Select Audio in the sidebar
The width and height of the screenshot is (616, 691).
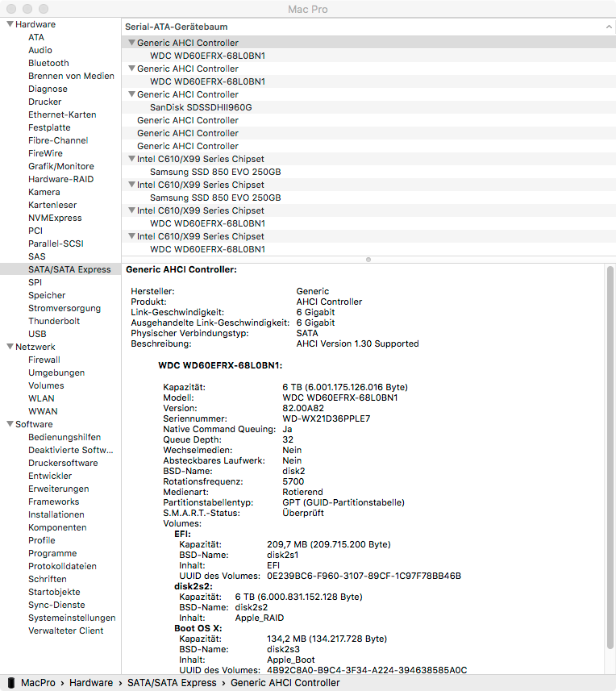(x=40, y=50)
